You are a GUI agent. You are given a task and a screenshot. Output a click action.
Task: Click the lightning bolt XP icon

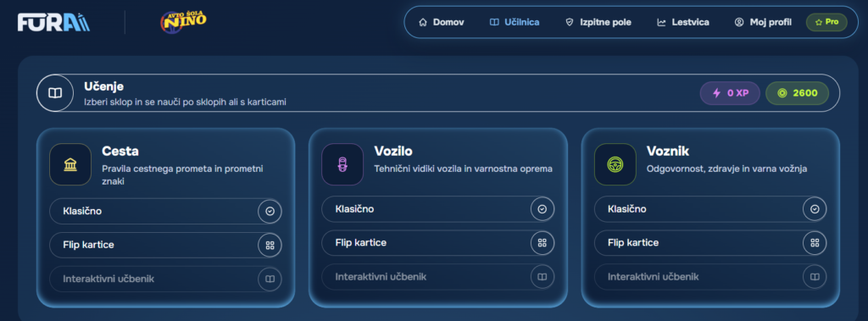716,93
